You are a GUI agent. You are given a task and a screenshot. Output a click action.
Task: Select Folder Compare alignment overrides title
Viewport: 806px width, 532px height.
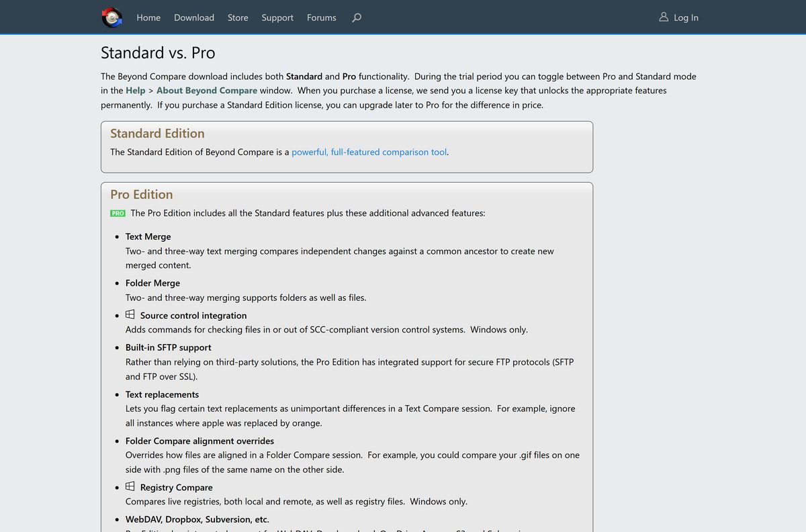(x=199, y=441)
